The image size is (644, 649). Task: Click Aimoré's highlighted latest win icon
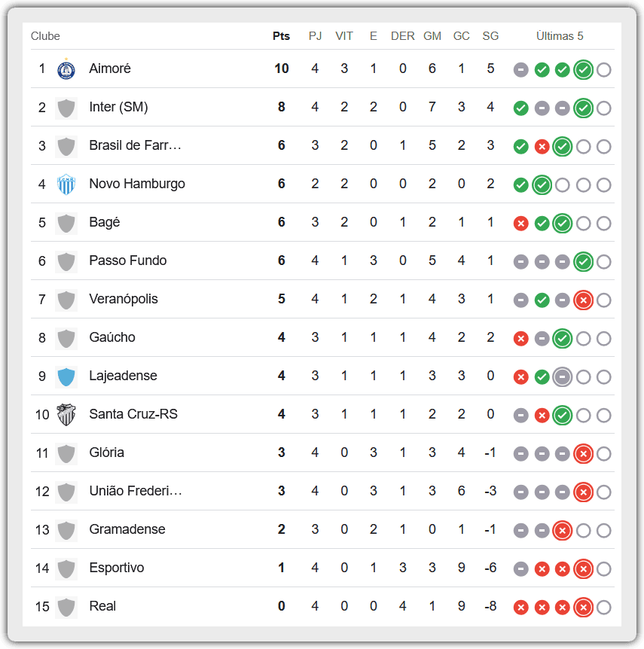[583, 69]
